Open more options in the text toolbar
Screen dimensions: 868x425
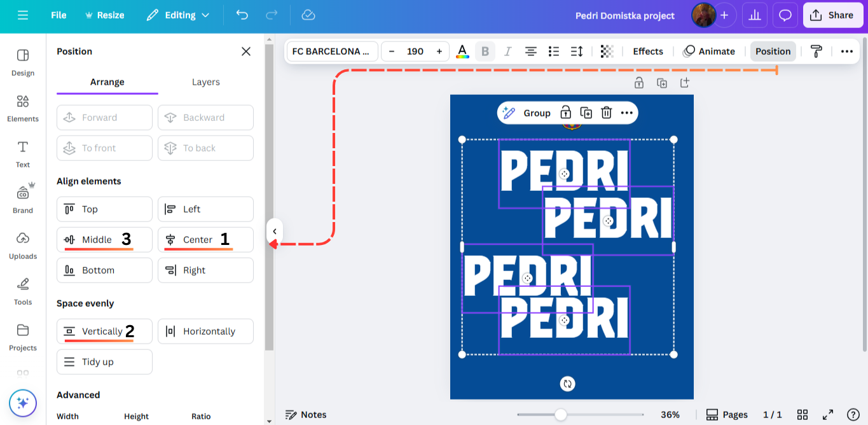click(x=846, y=52)
